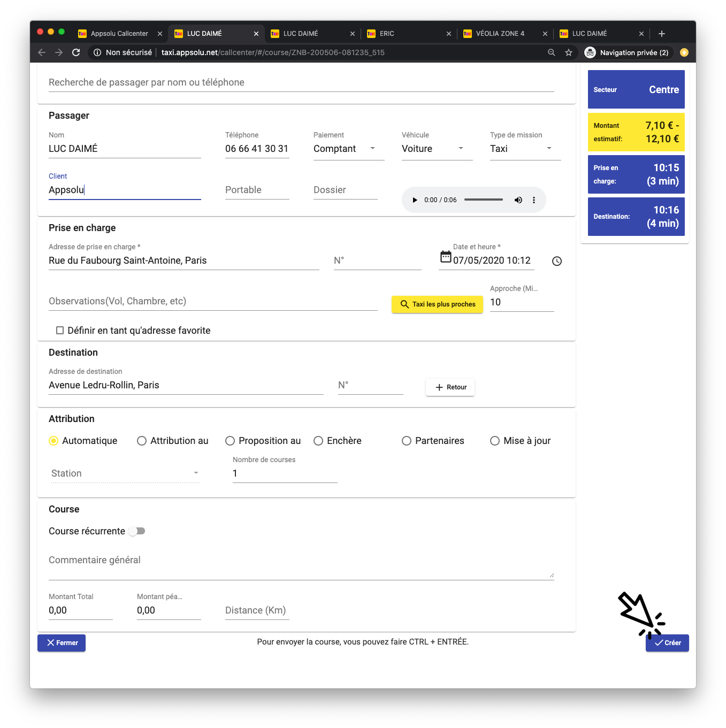This screenshot has width=726, height=728.
Task: Check 'Définir en tant qu'adresse favorite'
Action: 60,331
